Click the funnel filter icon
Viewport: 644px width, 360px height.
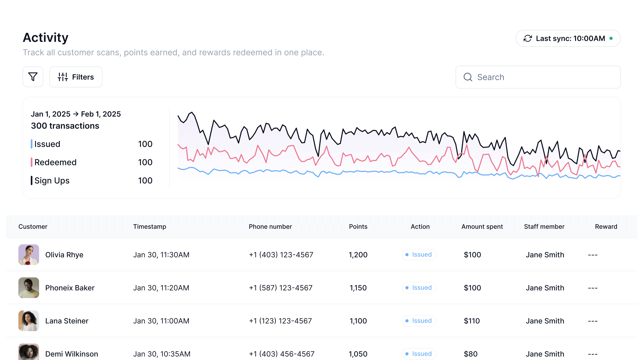pos(33,77)
